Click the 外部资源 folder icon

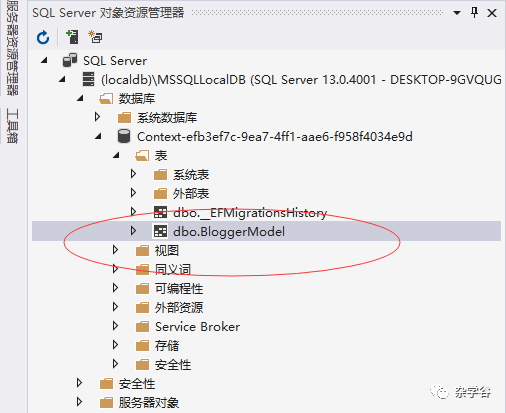coord(142,308)
